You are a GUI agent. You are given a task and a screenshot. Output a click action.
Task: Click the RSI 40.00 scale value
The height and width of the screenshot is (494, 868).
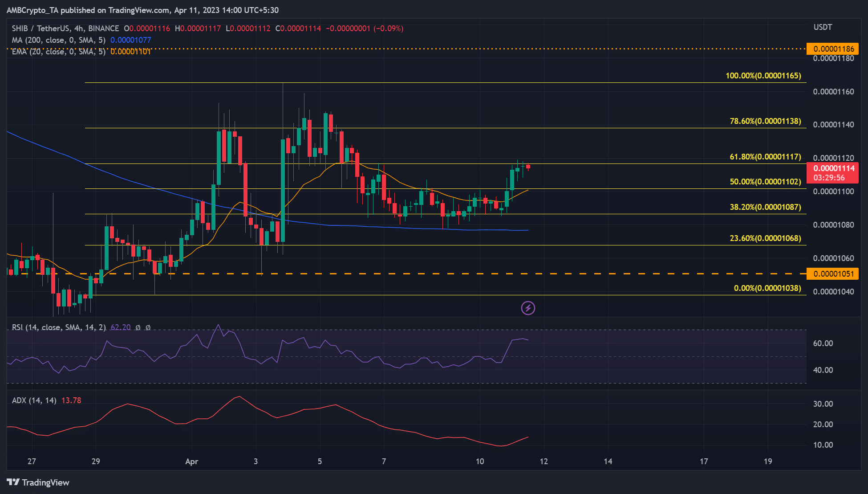(823, 370)
